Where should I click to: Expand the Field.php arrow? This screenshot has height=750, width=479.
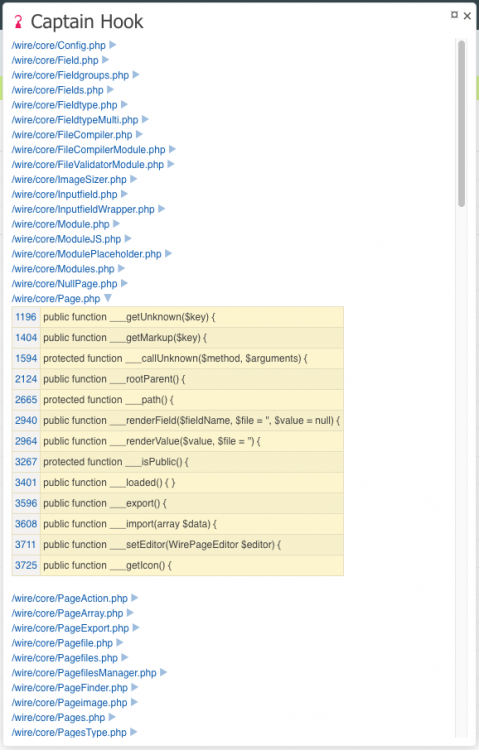click(x=105, y=60)
